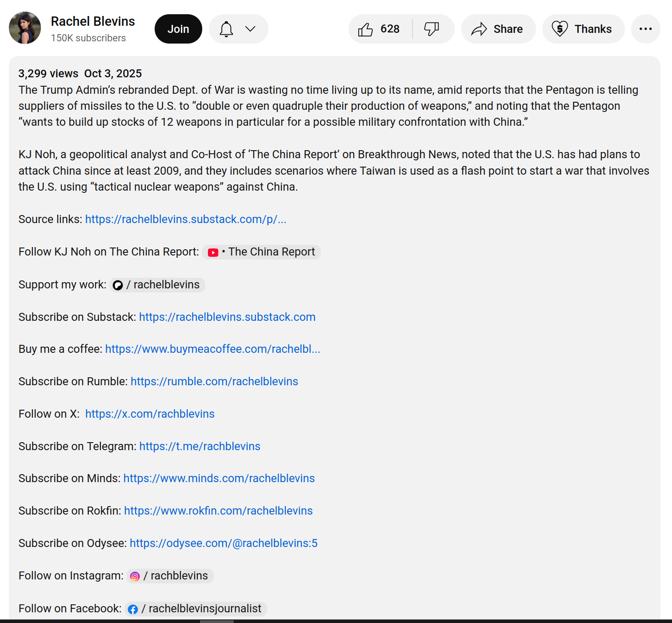Open the three-dot more actions menu
This screenshot has height=623, width=672.
645,29
